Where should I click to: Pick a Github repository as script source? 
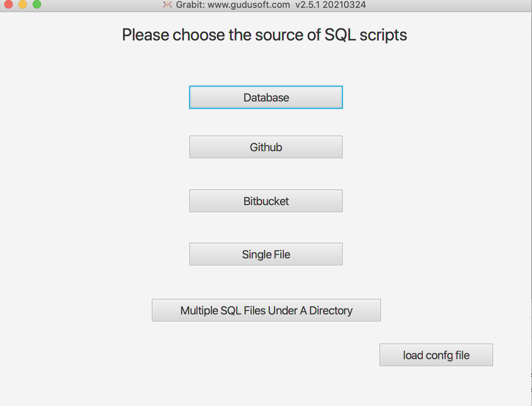coord(266,147)
